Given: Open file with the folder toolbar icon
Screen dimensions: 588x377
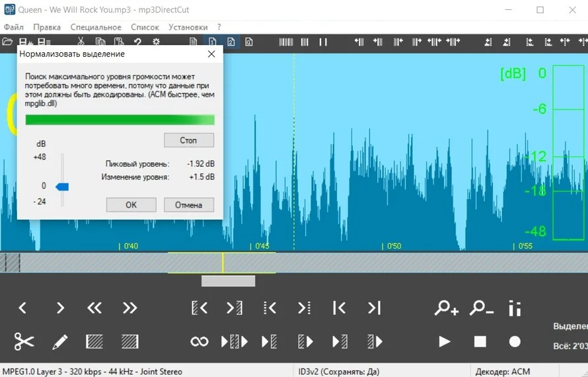Looking at the screenshot, I should [7, 42].
